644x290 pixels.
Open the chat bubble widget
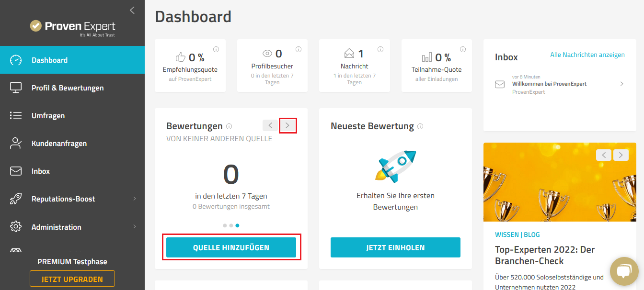click(624, 271)
